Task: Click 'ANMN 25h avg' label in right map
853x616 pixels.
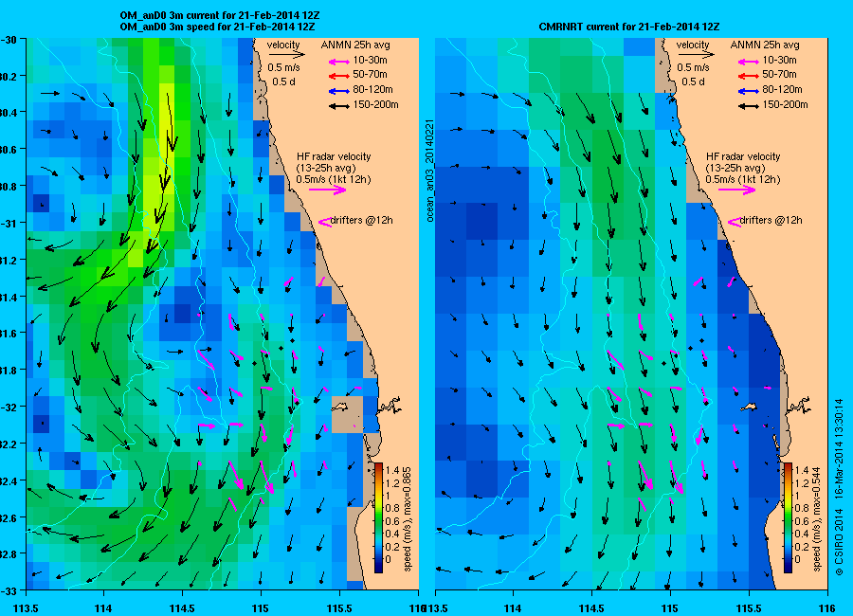Action: click(x=764, y=45)
